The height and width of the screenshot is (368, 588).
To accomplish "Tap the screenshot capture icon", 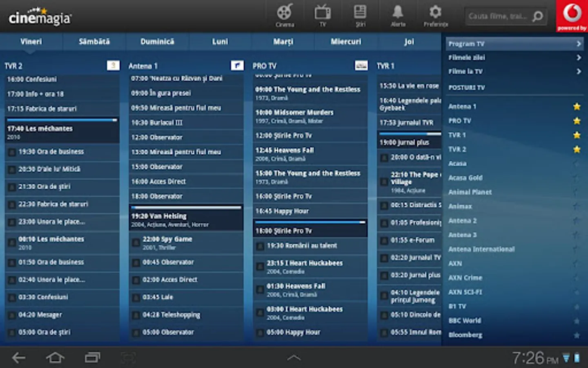I will 129,358.
